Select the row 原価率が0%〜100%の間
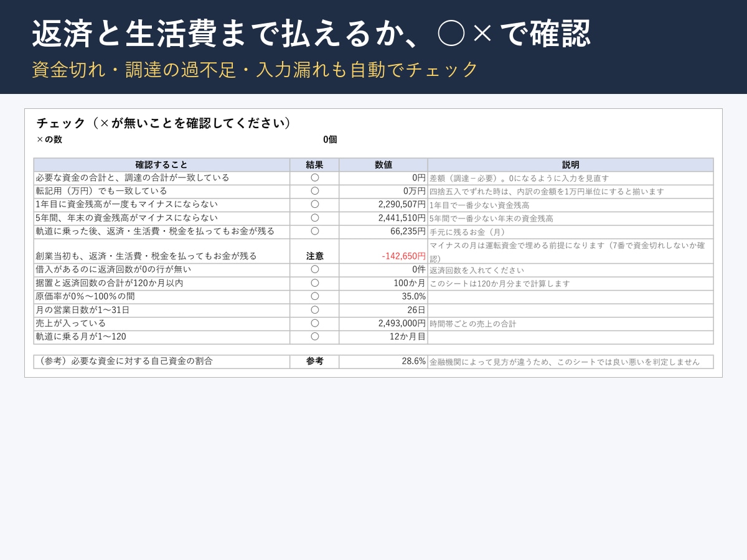747x560 pixels. click(x=374, y=297)
